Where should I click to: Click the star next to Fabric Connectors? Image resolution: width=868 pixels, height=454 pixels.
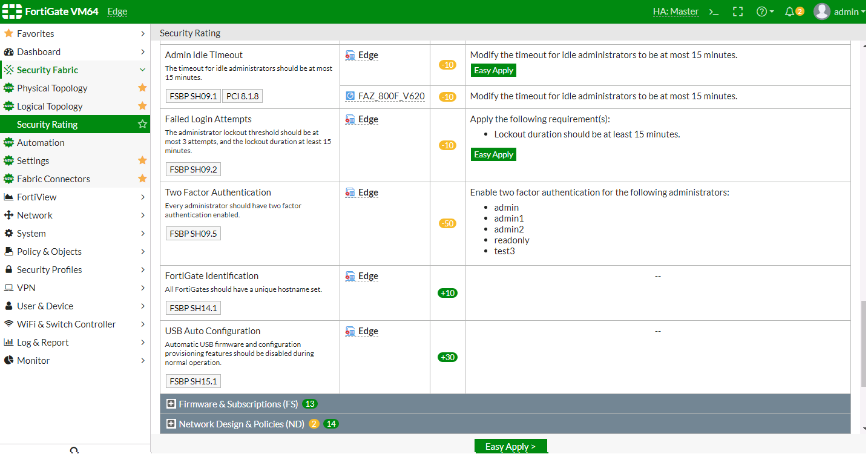[142, 179]
